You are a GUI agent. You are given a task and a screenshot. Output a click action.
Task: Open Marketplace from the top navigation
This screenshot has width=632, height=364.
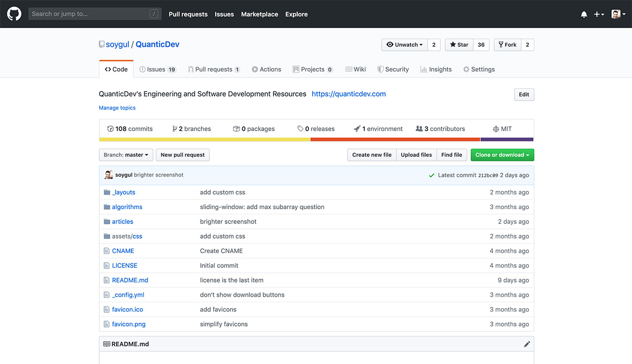click(260, 14)
